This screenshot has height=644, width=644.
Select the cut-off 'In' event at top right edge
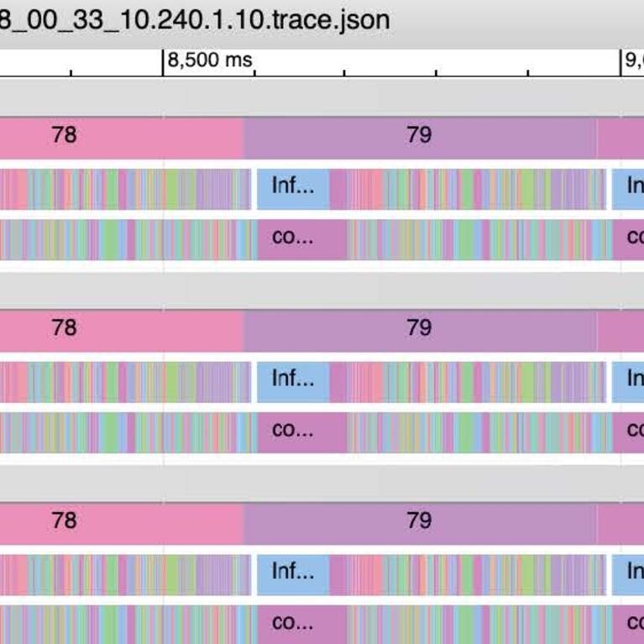(629, 187)
